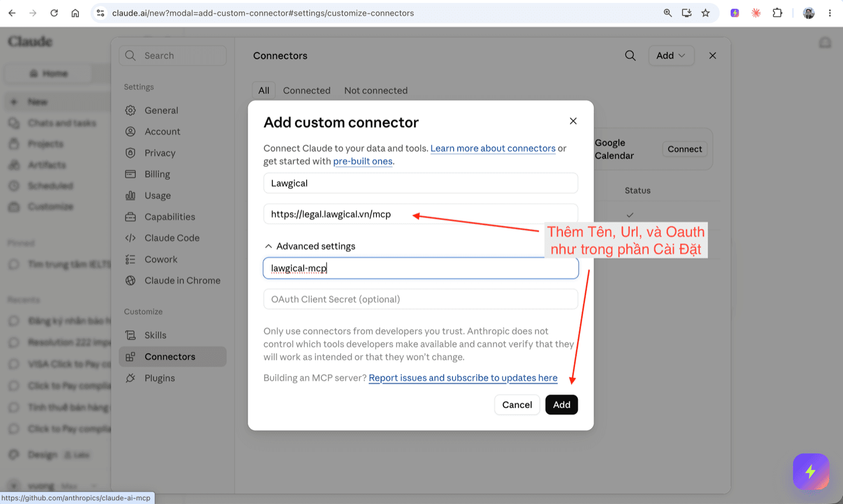The image size is (843, 504).
Task: Click the Claude in Chrome globe icon
Action: pos(131,280)
